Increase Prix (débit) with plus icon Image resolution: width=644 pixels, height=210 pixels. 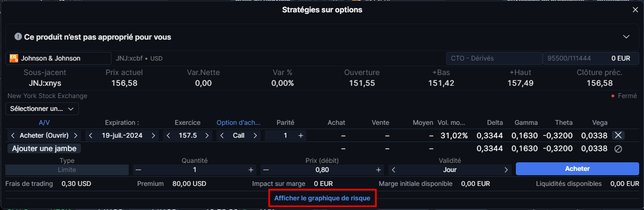pos(379,169)
